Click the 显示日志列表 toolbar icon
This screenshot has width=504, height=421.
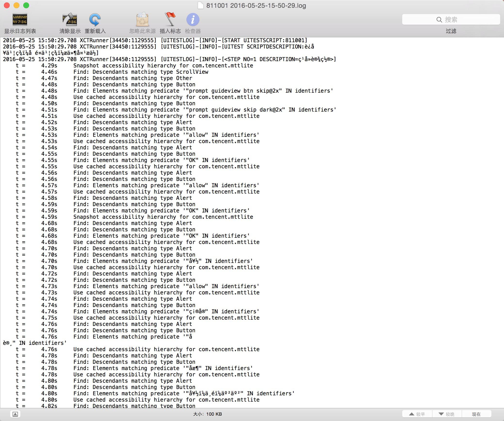click(x=20, y=20)
